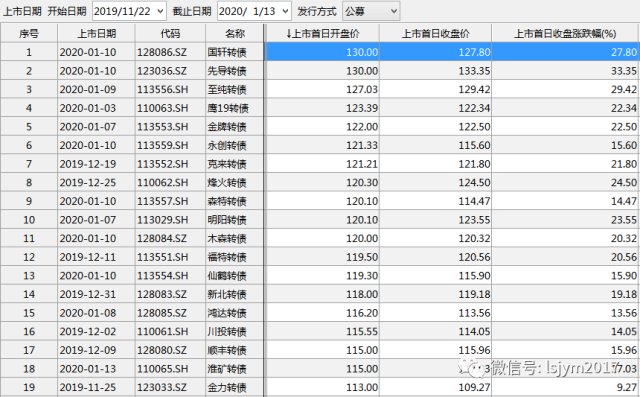The width and height of the screenshot is (640, 397).
Task: Select the 新北转债 name cell
Action: (235, 294)
